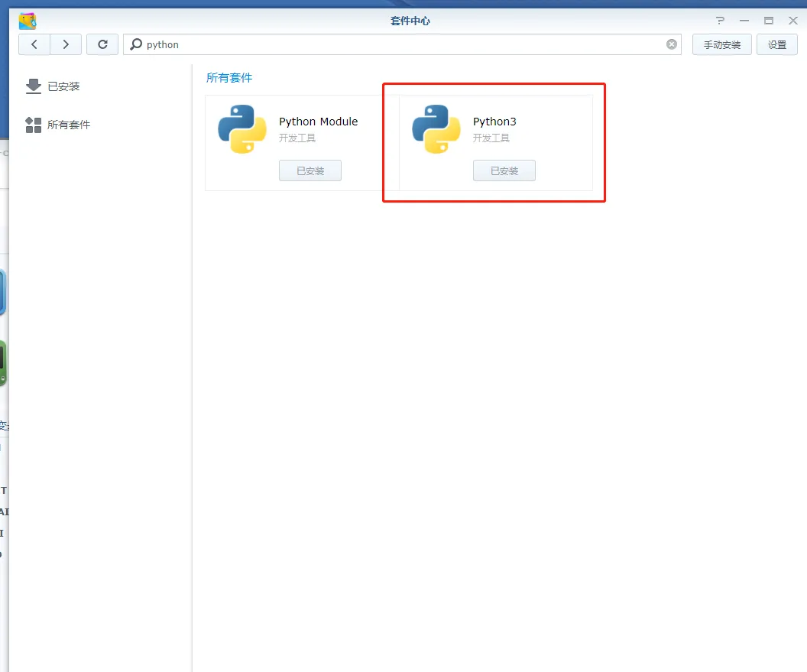Click installed button under Python3
This screenshot has height=672, width=807.
point(504,170)
